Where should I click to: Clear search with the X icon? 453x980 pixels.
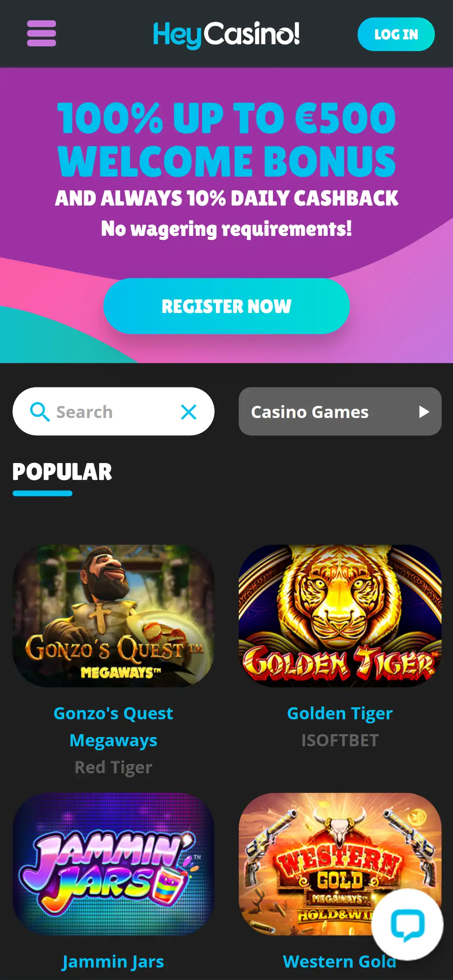click(188, 412)
